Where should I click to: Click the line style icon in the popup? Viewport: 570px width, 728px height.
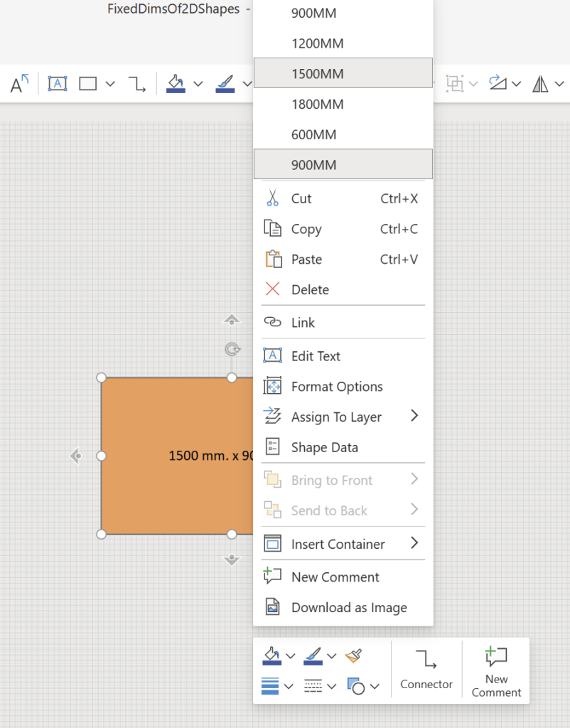pos(315,686)
